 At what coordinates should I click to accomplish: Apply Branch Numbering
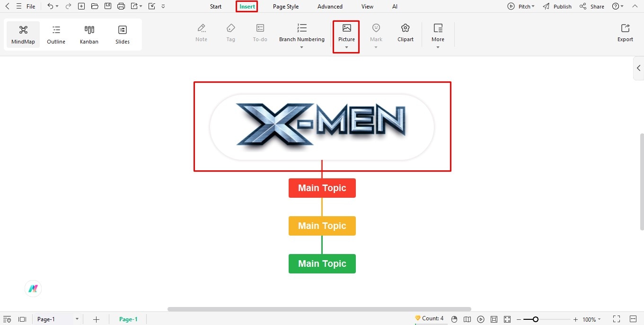point(302,32)
